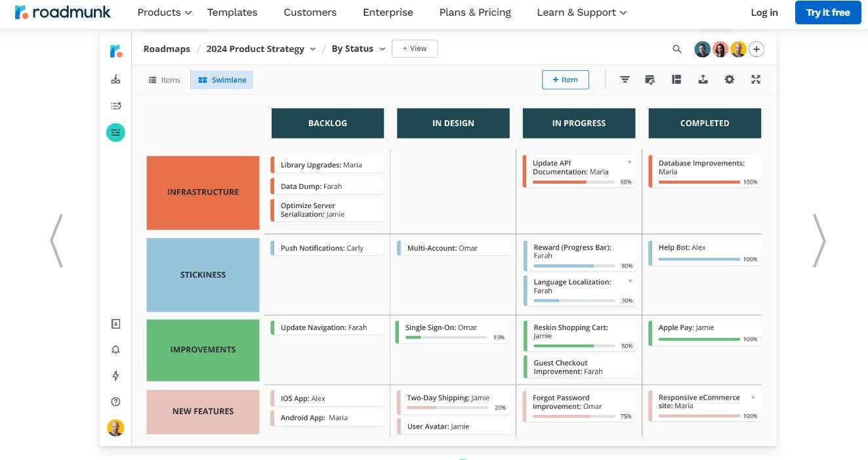Open the Products menu
The height and width of the screenshot is (460, 868).
coord(164,12)
